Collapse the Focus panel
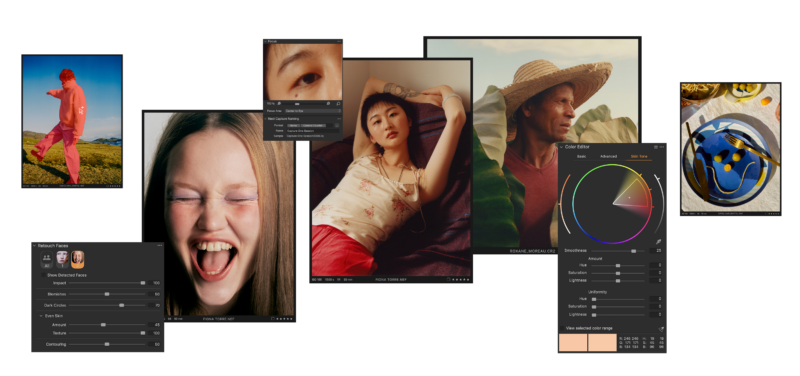Image resolution: width=800 pixels, height=376 pixels. pos(266,41)
